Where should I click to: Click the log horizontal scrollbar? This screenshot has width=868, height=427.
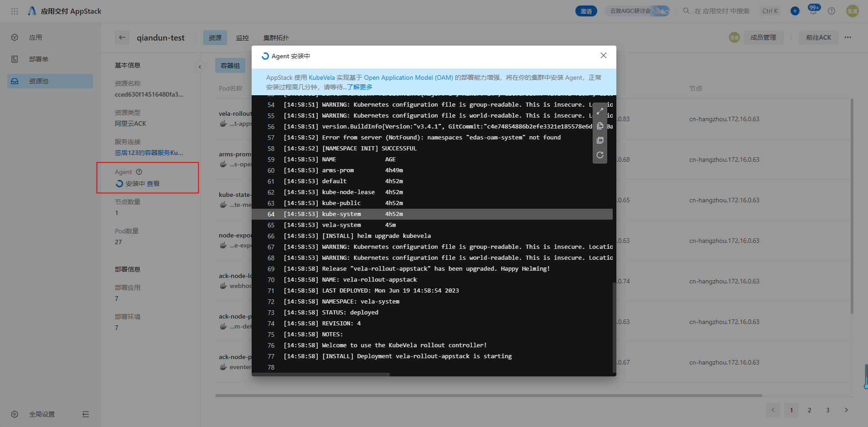(321, 375)
